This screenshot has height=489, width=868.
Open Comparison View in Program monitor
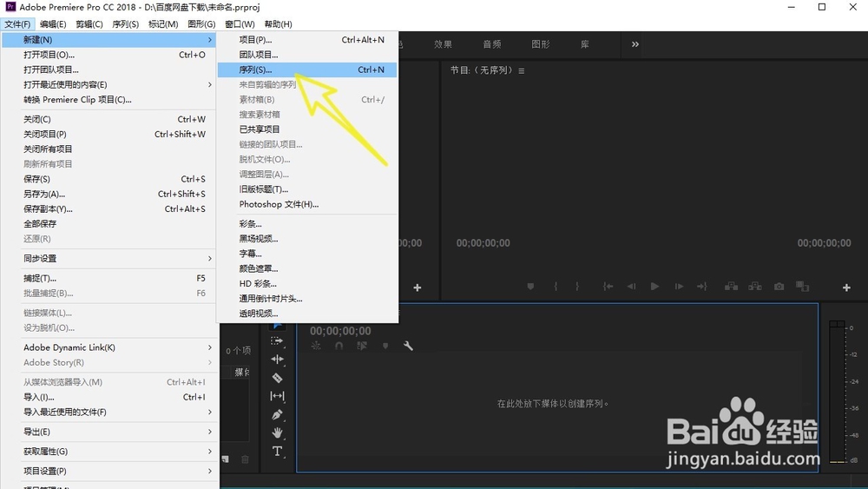coord(802,287)
